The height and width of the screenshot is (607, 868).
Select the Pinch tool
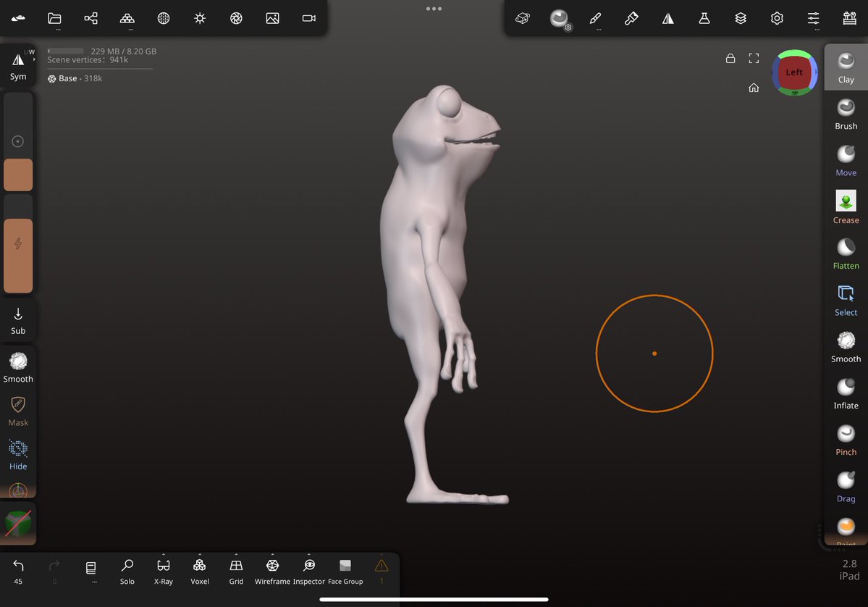tap(846, 440)
